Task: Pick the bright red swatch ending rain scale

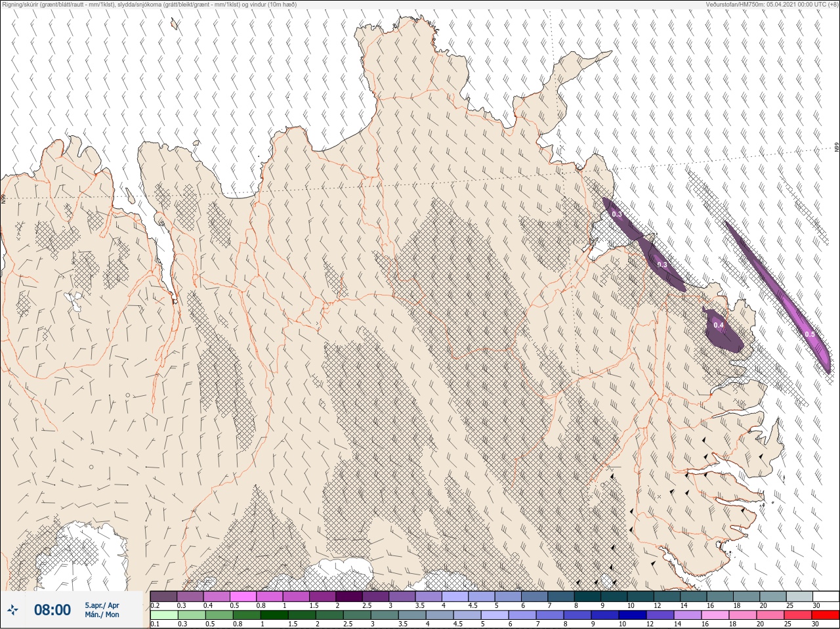Action: [x=826, y=615]
